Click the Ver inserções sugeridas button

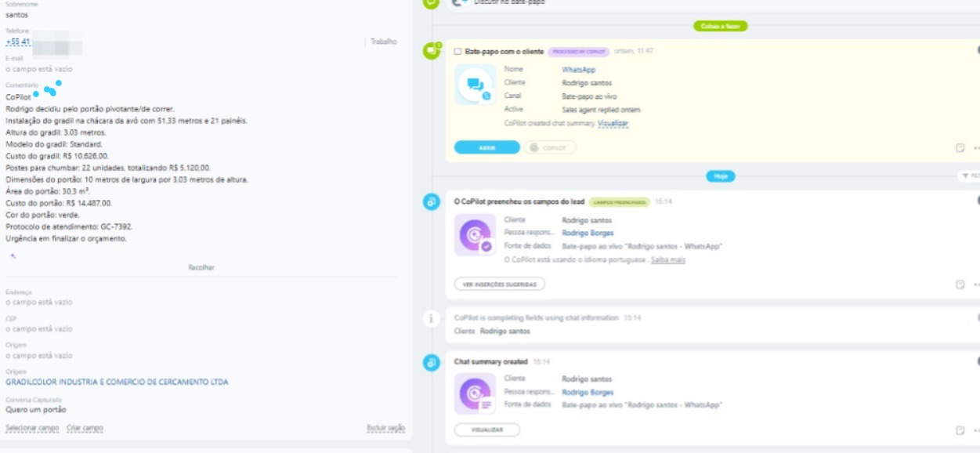(500, 284)
